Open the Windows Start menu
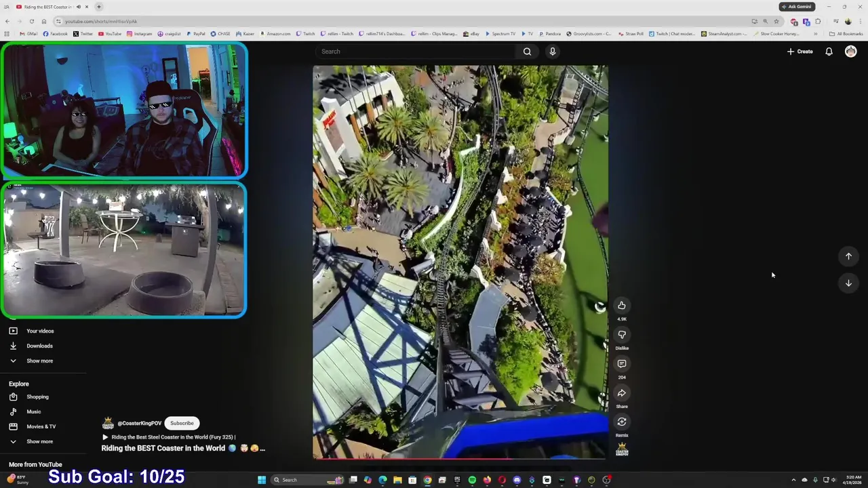The height and width of the screenshot is (488, 868). coord(262,480)
